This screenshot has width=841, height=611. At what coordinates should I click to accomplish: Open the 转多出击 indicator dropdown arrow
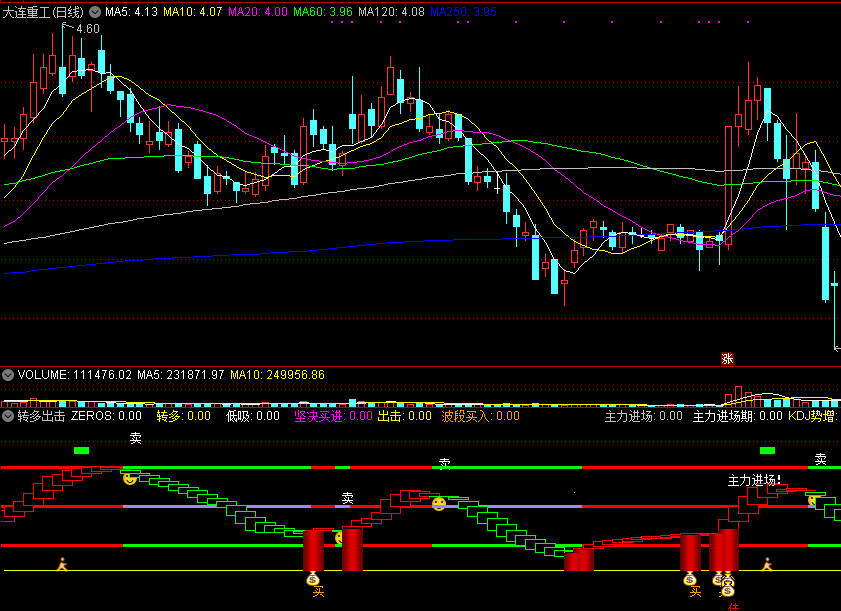(8, 416)
